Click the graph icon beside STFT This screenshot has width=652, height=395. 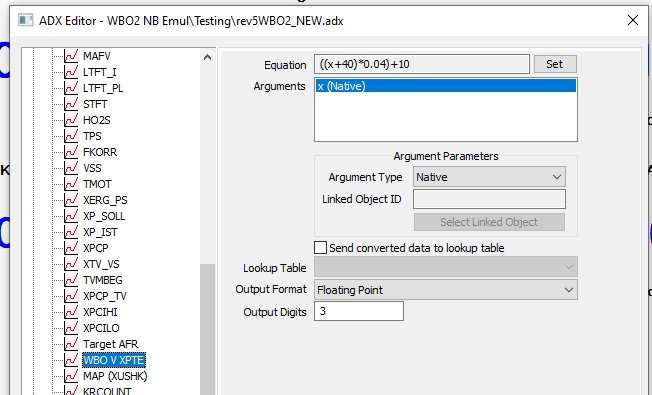[x=71, y=104]
